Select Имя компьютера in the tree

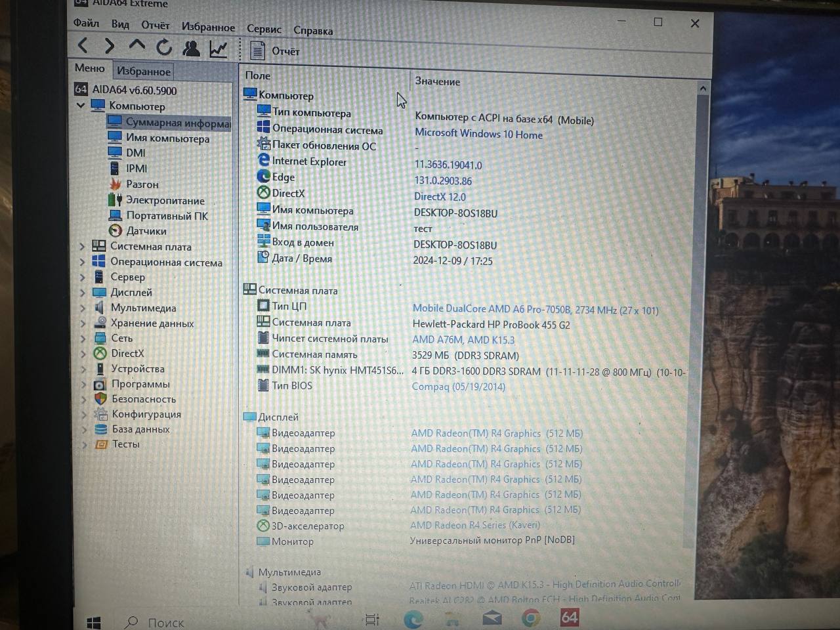pos(159,138)
